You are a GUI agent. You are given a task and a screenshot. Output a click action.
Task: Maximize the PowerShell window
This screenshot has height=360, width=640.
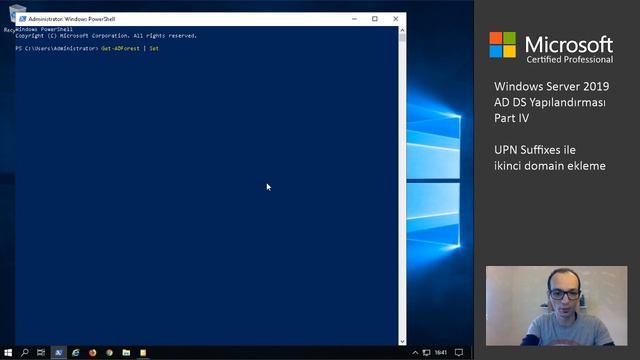coord(375,19)
